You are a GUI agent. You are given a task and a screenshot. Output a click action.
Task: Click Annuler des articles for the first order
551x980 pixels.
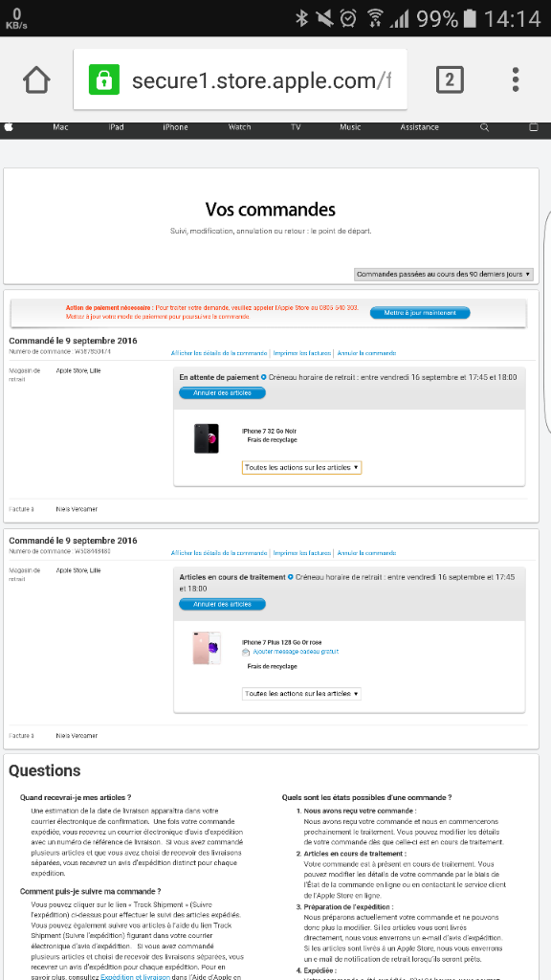click(x=222, y=393)
